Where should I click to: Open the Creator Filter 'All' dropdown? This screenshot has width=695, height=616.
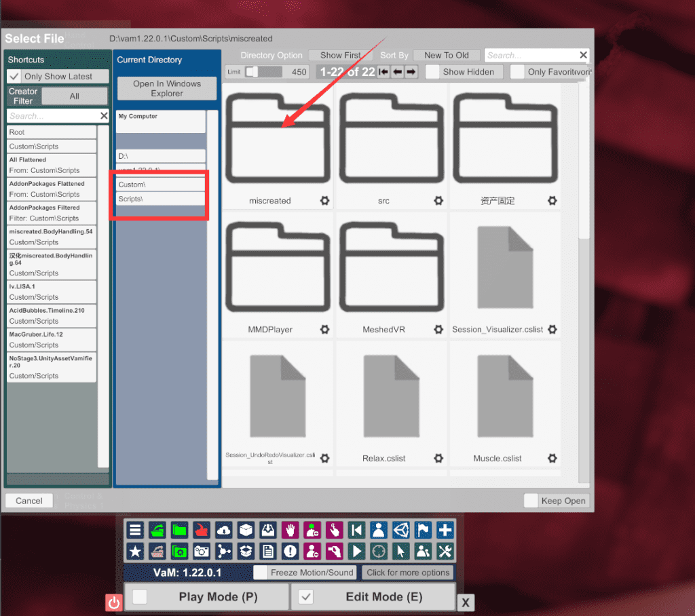click(74, 96)
